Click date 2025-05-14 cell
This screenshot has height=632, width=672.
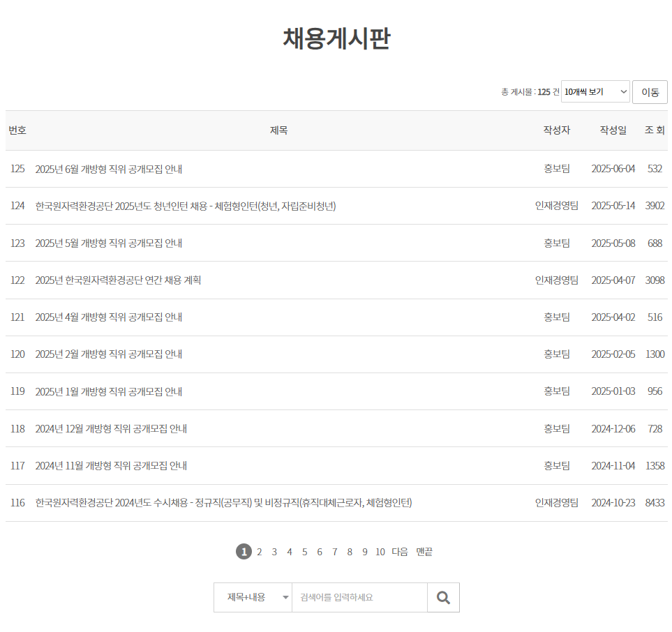pos(613,206)
